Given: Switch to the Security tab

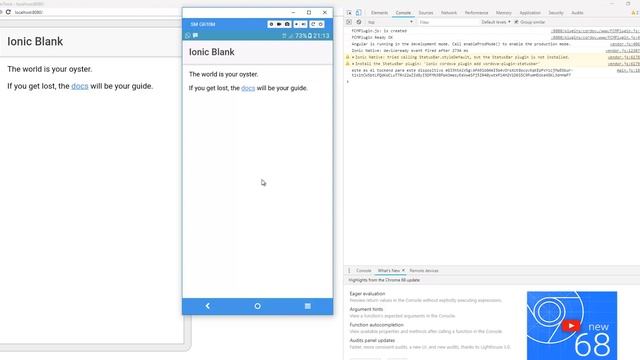Looking at the screenshot, I should 556,13.
